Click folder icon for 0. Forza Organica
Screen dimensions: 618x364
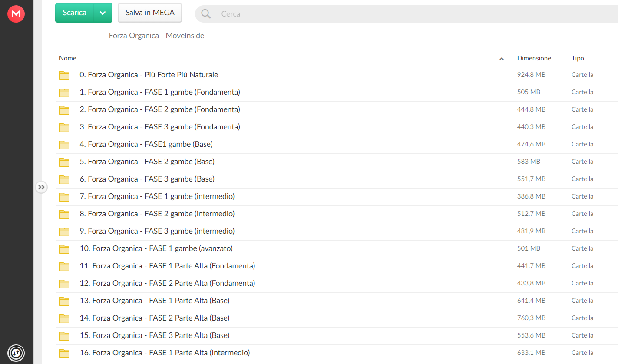[64, 75]
